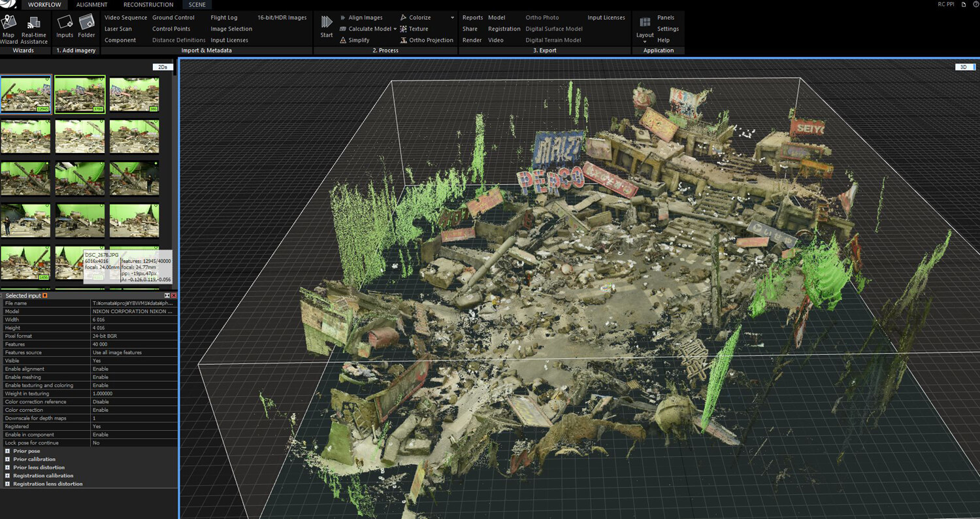This screenshot has height=519, width=980.
Task: Click the Ground Control button
Action: pos(173,18)
